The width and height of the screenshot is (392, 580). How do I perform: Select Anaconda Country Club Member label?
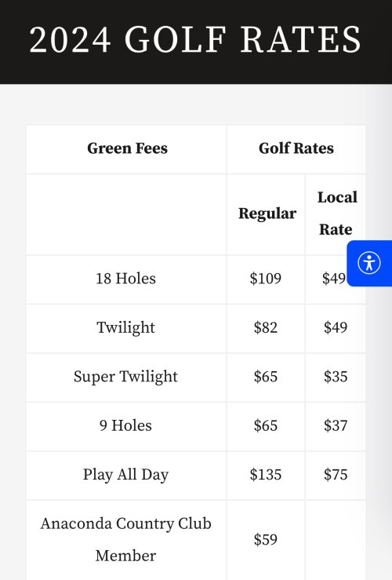point(125,540)
